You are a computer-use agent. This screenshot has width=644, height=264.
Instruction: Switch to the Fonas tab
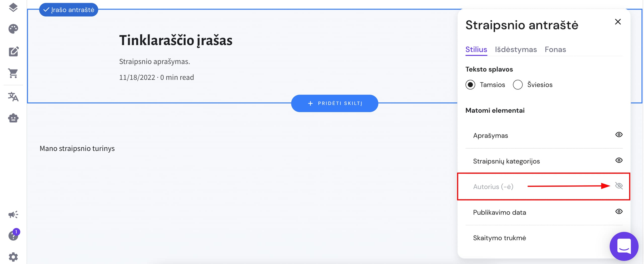(x=555, y=49)
